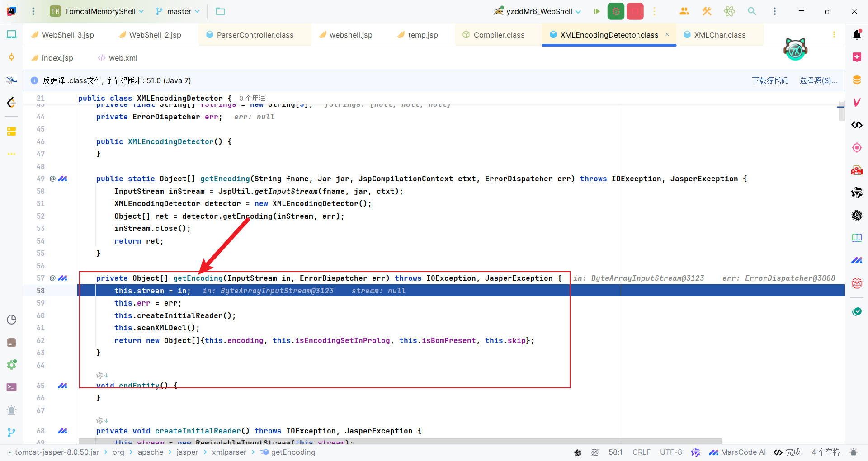Screen dimensions: 868x461
Task: Open MarsCode AI sidebar icon
Action: coord(857,261)
